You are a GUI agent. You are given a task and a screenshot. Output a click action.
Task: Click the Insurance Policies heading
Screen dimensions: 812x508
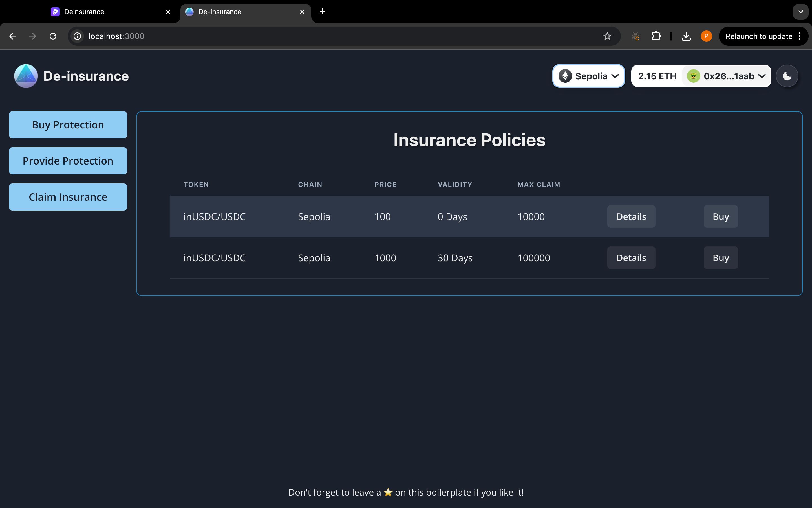(469, 140)
